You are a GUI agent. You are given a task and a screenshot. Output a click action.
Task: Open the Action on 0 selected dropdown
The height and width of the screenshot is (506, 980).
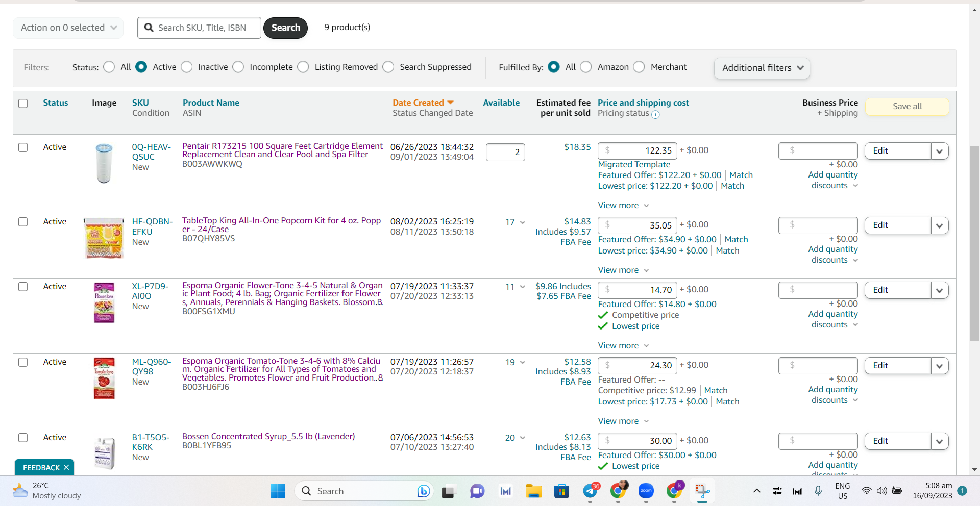[x=68, y=28]
